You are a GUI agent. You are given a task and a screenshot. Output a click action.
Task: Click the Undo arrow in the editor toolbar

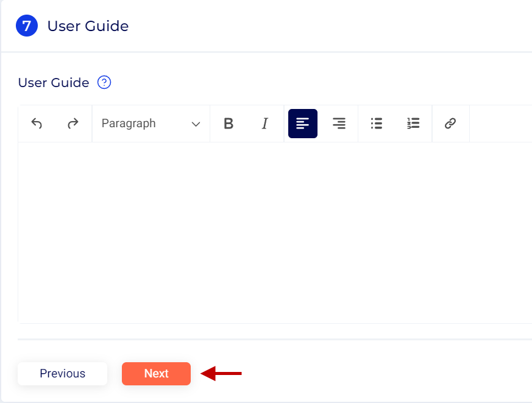click(x=37, y=124)
